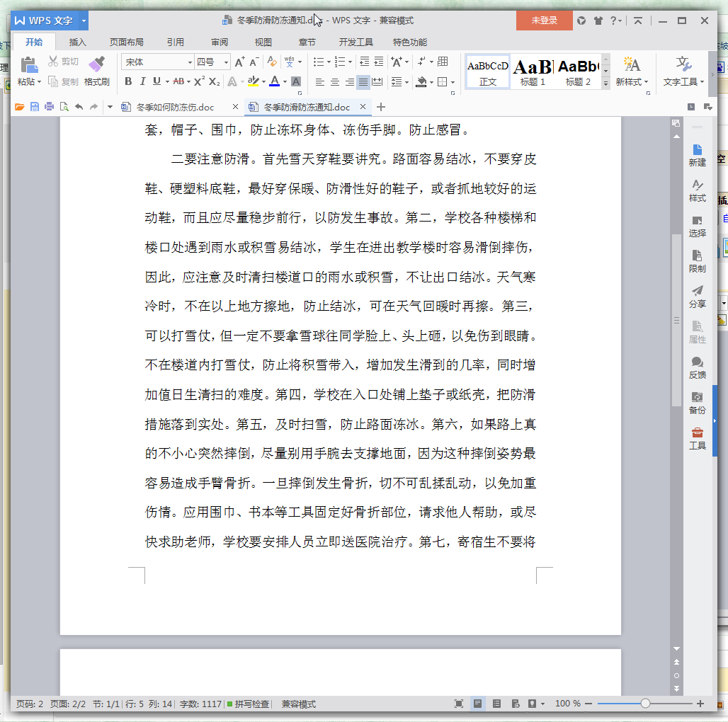The image size is (728, 722).
Task: Open the 视图 ribbon tab
Action: point(263,42)
